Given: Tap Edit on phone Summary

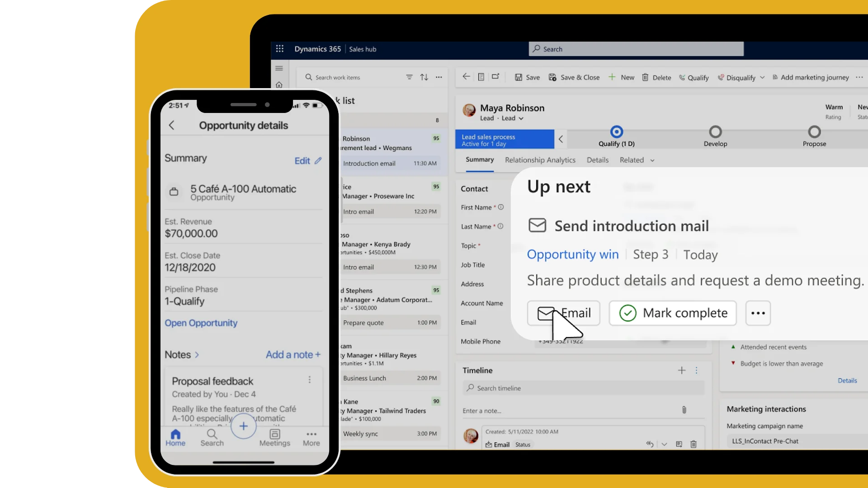Looking at the screenshot, I should click(x=308, y=161).
